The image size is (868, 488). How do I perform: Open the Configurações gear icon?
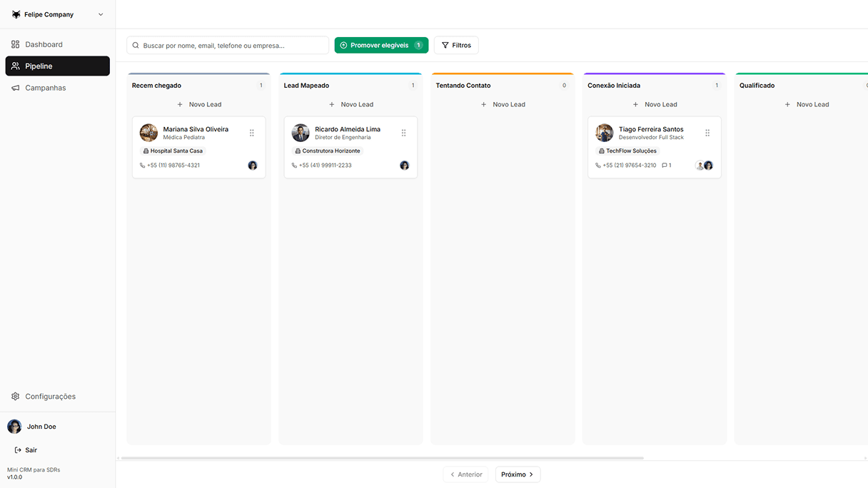tap(14, 396)
